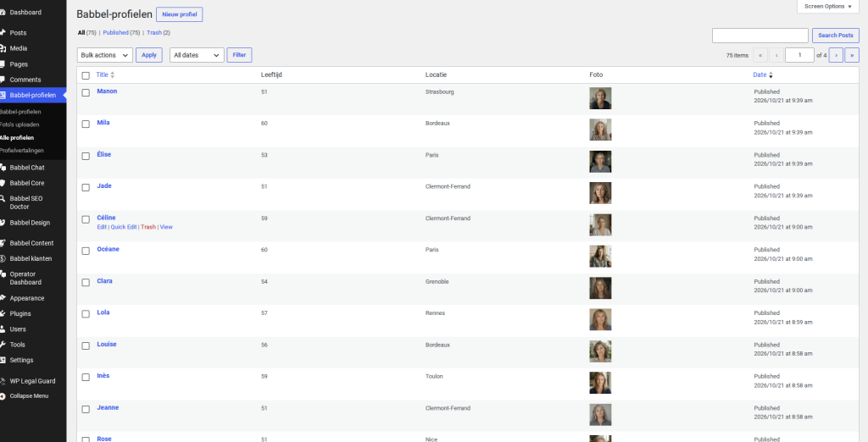Viewport: 868px width, 442px height.
Task: Open the Dashboard icon in sidebar
Action: (3, 12)
